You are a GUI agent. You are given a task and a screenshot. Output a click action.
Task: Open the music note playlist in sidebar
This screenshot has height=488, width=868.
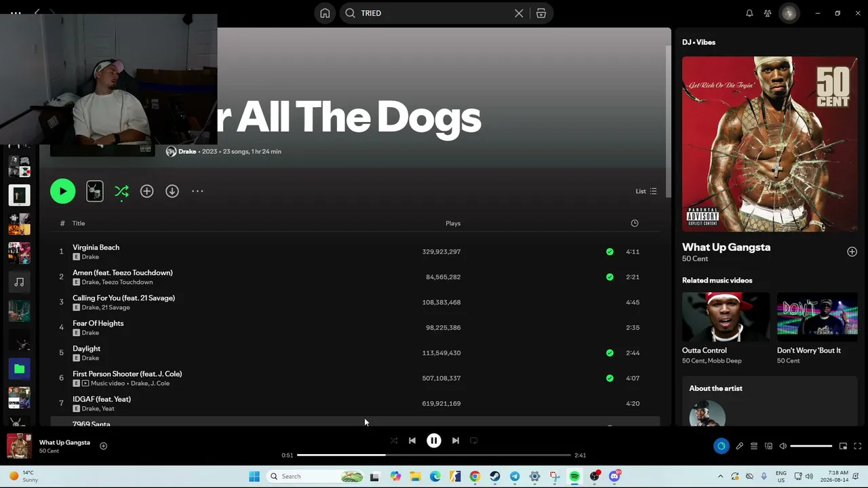coord(19,282)
